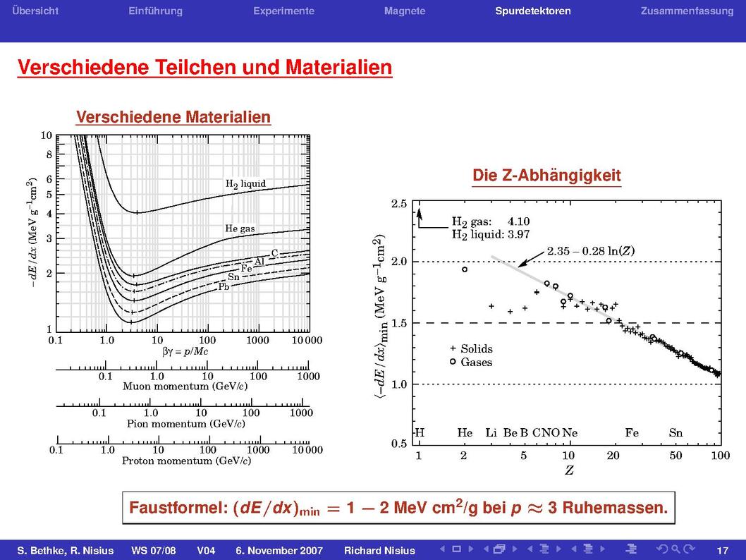This screenshot has width=746, height=560.
Task: Click 'V04' in the footer
Action: tap(206, 551)
